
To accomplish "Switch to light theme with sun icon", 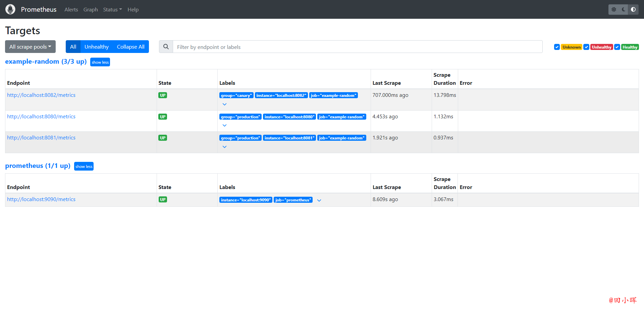I will click(614, 9).
